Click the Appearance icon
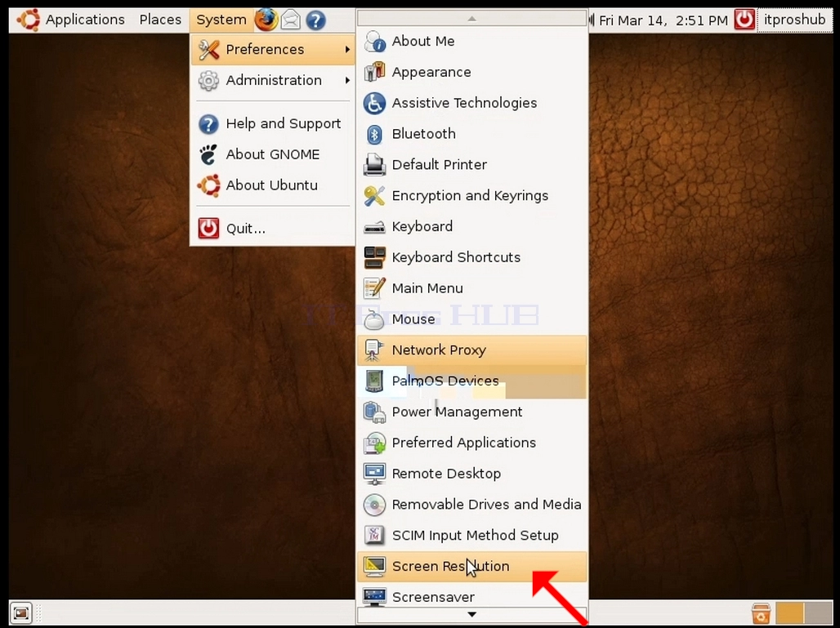Screen dimensions: 840x628 (374, 72)
